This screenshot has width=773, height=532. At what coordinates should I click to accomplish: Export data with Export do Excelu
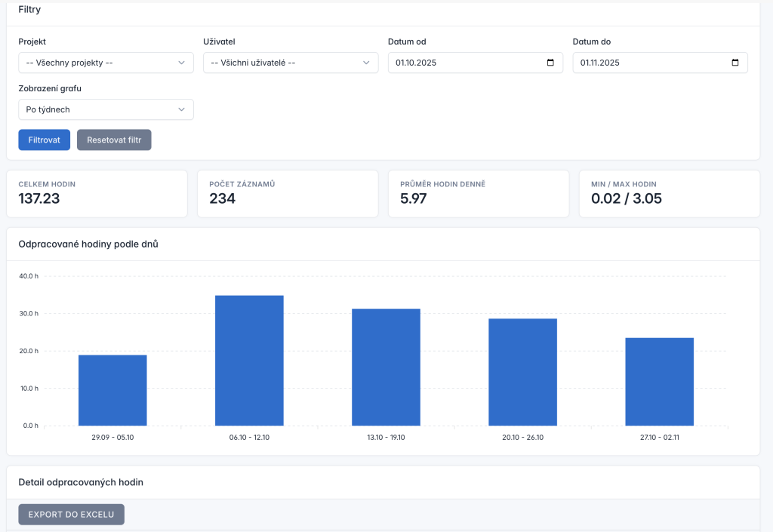[71, 515]
